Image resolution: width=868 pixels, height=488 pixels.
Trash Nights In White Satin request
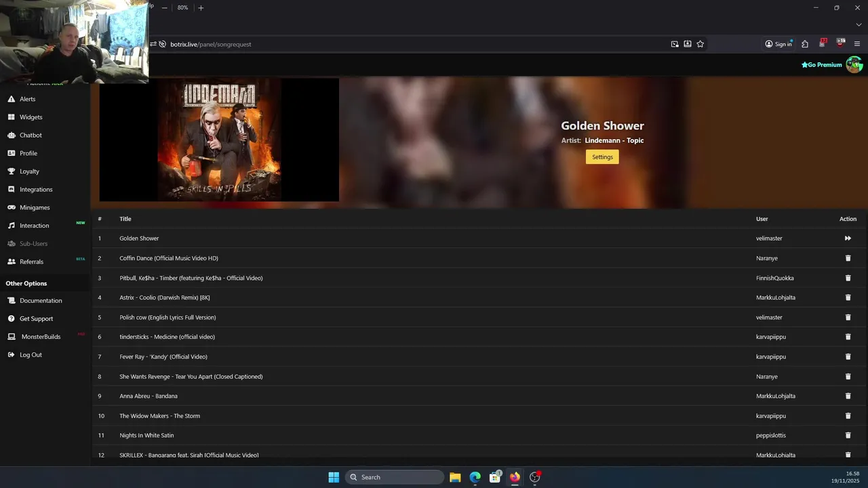[848, 435]
